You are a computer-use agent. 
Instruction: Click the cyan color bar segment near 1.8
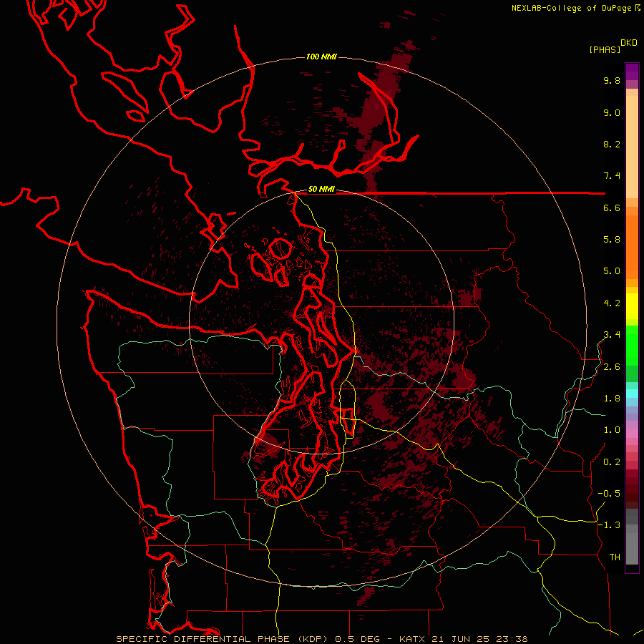pyautogui.click(x=632, y=394)
